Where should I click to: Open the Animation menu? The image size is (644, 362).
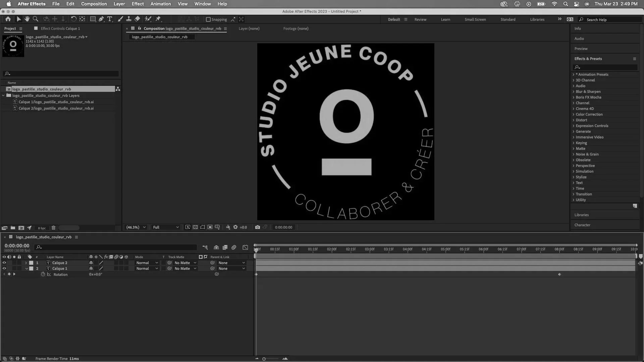pos(161,4)
